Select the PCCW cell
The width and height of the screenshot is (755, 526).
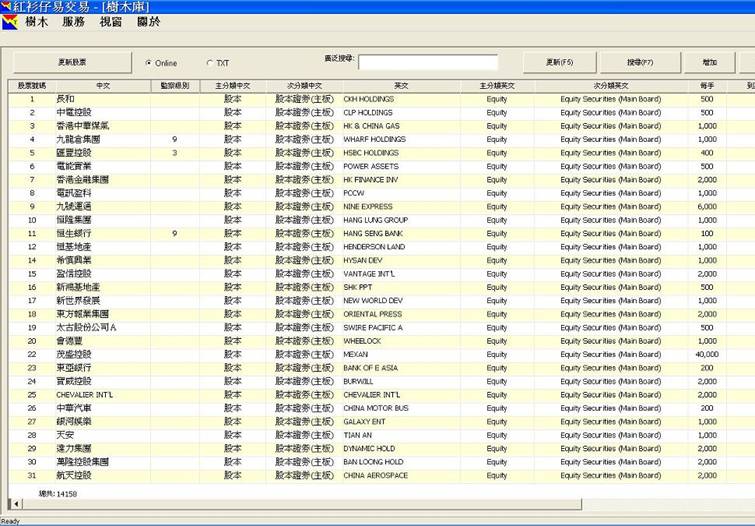pyautogui.click(x=401, y=193)
